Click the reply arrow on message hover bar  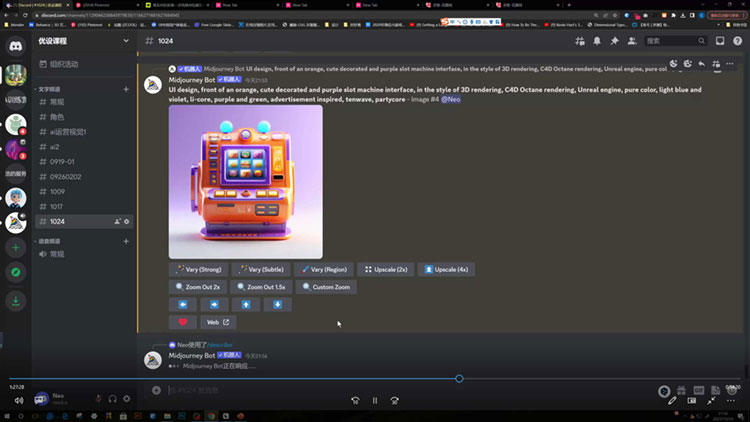701,64
